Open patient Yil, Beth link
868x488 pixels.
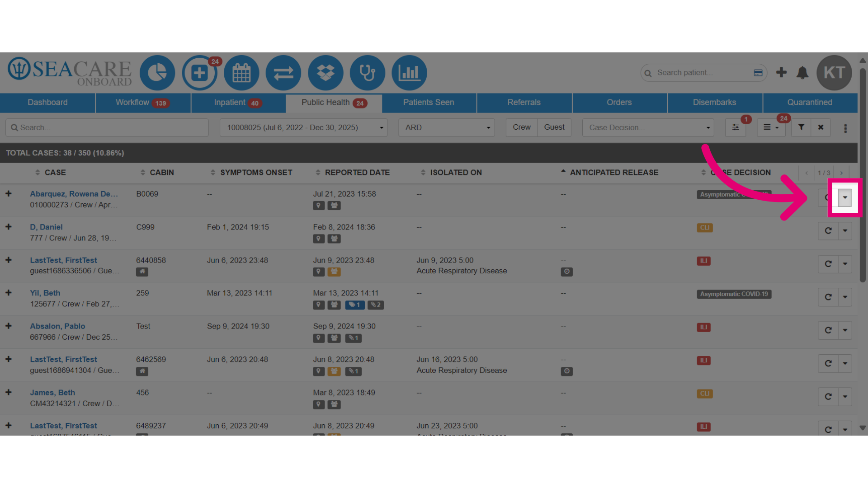click(45, 293)
